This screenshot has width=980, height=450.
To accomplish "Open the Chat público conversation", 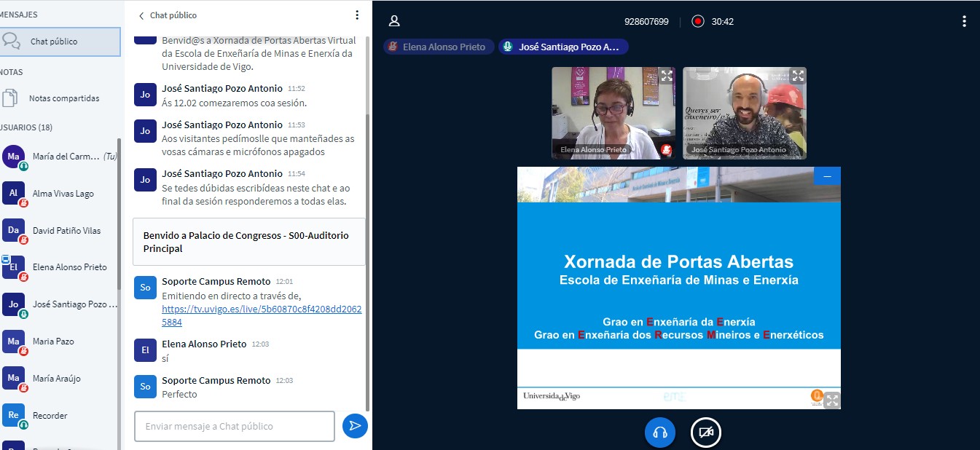I will click(60, 42).
